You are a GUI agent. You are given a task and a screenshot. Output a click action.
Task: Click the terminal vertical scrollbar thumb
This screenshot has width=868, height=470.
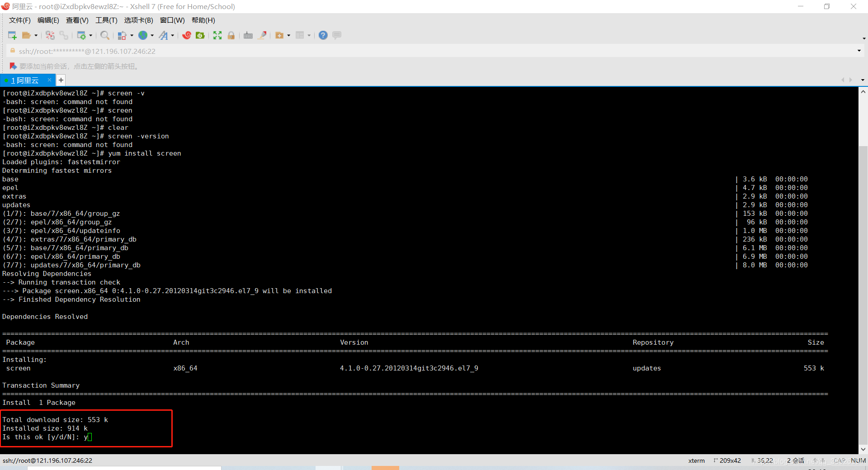[x=863, y=295]
